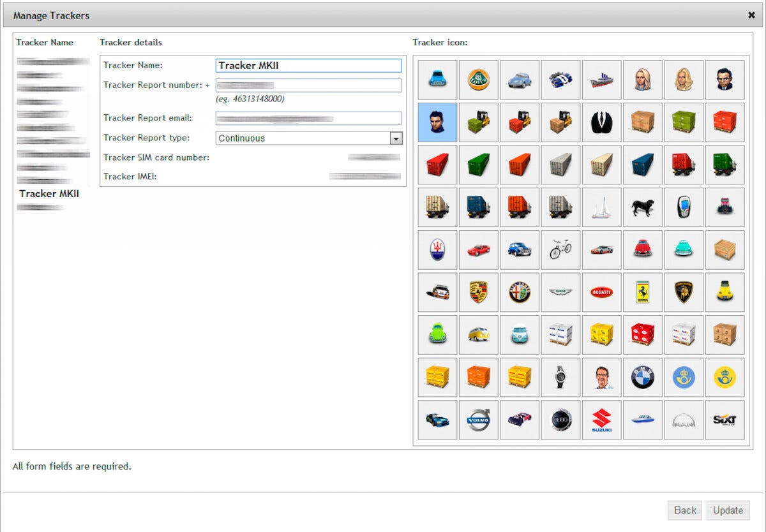Click the Tracker Name text field
Screen dimensions: 766x532
[x=308, y=66]
